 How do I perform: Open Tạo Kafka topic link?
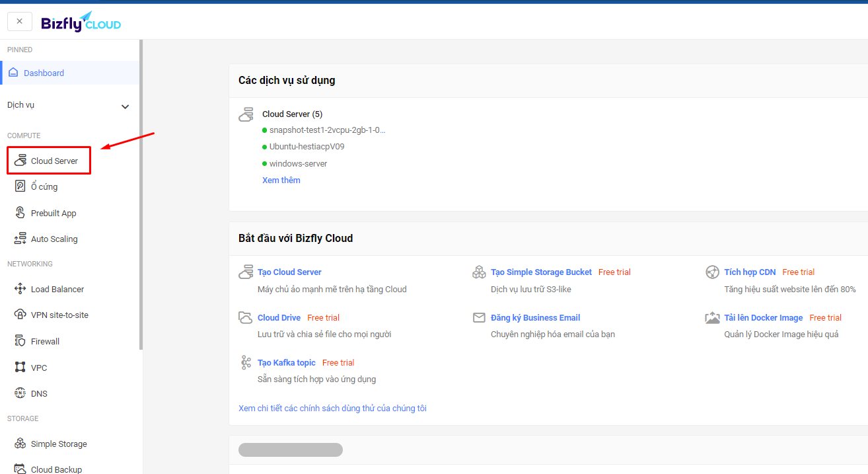[x=287, y=362]
